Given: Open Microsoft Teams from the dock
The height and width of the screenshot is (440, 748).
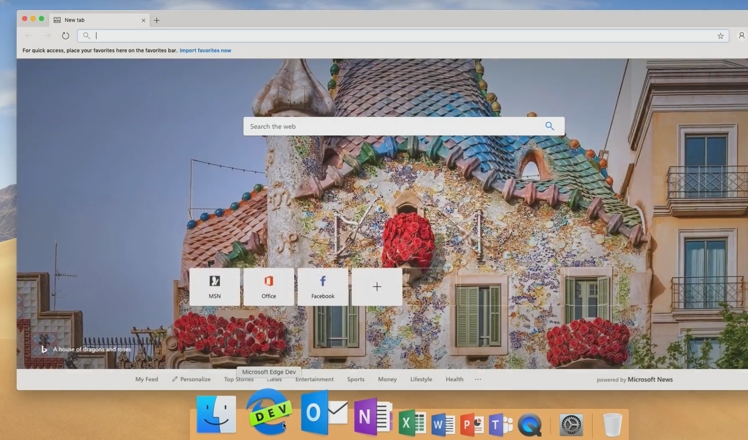Looking at the screenshot, I should coord(500,424).
